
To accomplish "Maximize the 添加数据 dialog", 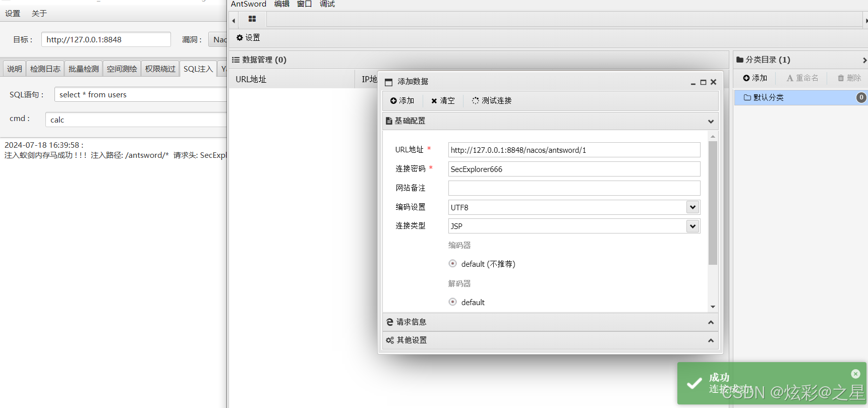I will [x=703, y=82].
